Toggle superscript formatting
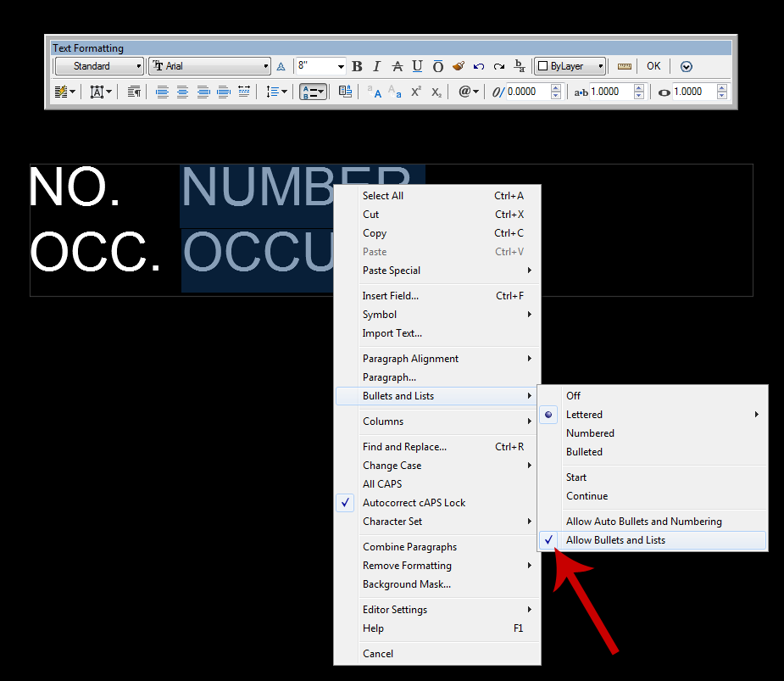 pyautogui.click(x=416, y=92)
